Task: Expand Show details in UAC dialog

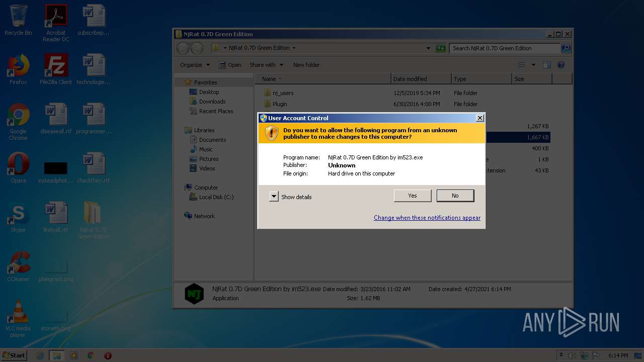Action: click(274, 197)
